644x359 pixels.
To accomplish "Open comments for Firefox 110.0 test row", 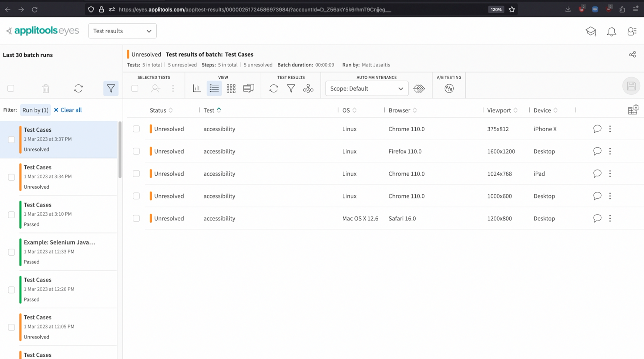I will [597, 151].
